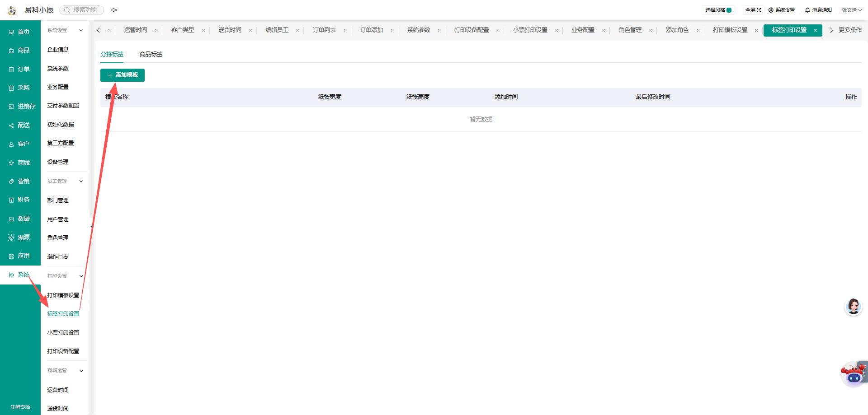Open the 溯源 traceability sidebar item

coord(20,237)
